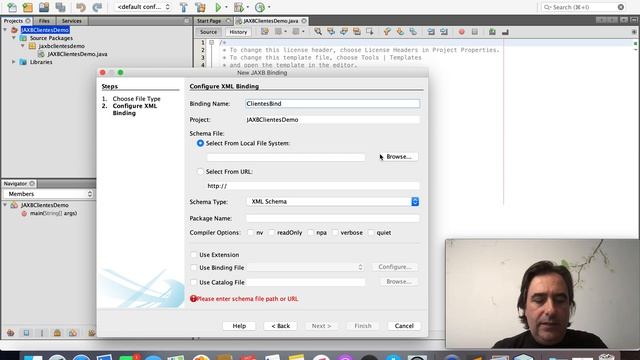Switch to the Services tab

click(x=72, y=21)
